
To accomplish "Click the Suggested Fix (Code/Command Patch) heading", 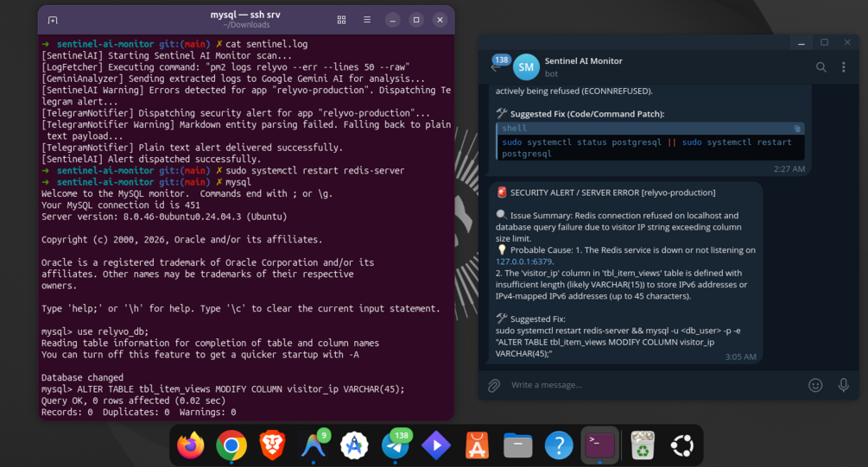I will tap(587, 114).
